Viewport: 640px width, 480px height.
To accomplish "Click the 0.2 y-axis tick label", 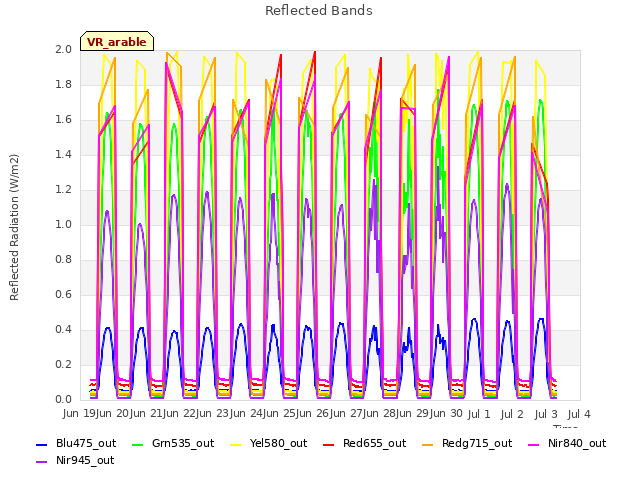I will tap(63, 364).
